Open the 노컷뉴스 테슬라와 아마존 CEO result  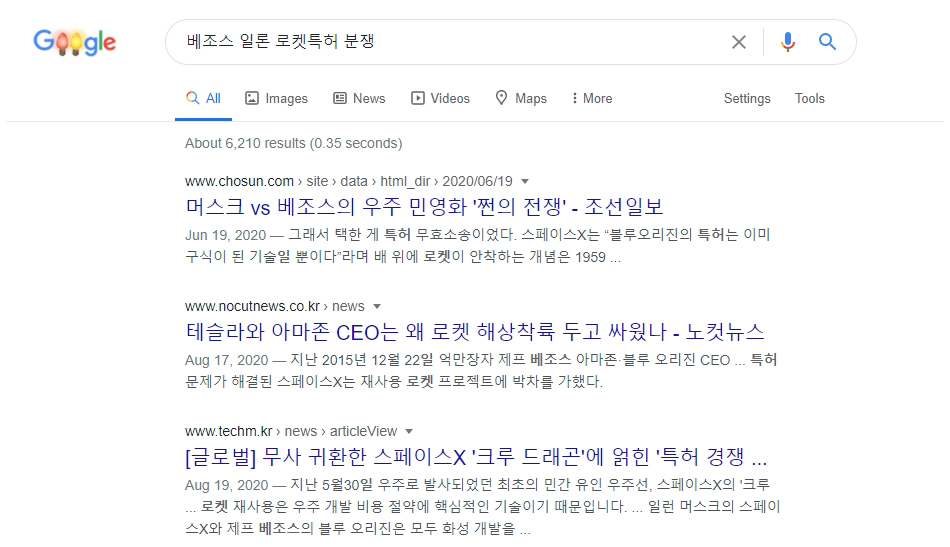coord(475,332)
